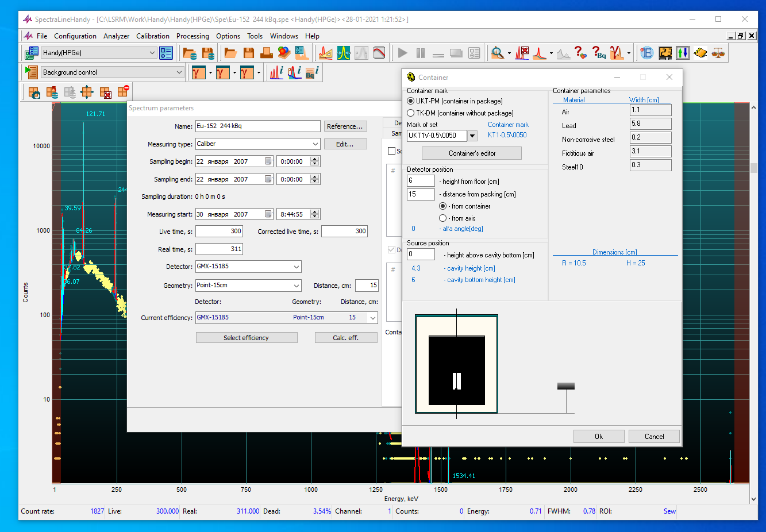Click the Container's editor button
The width and height of the screenshot is (766, 532).
(x=471, y=153)
